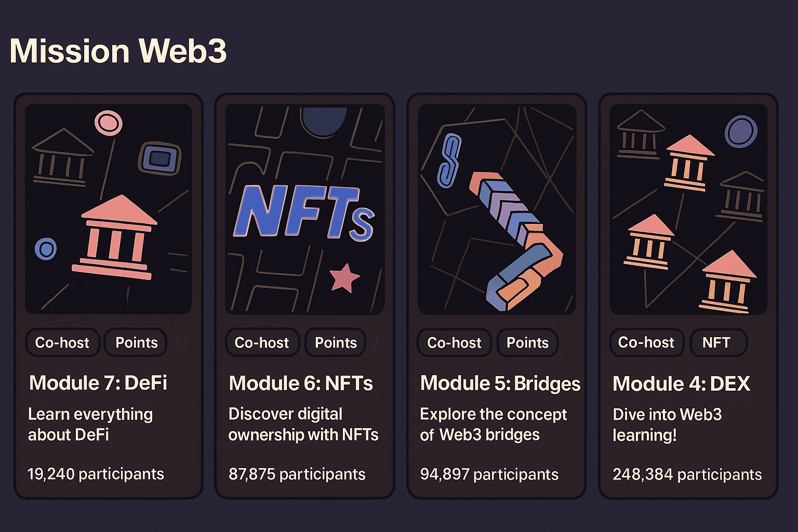Open the Module 6 NFTs artwork thumbnail

305,209
